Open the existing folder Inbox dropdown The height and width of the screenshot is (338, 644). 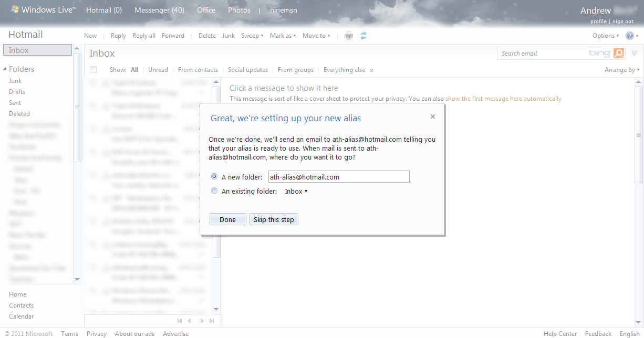[x=296, y=191]
